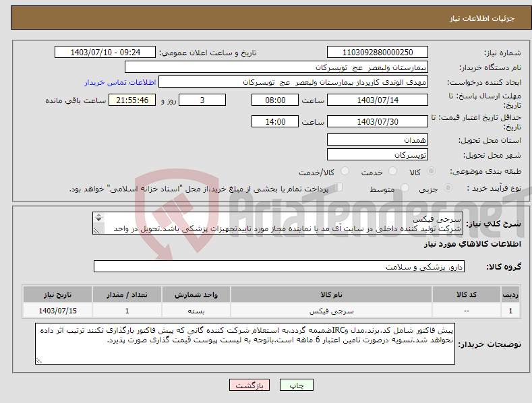Click scroll-down arrow in شرح کلی نیاز box
Screen dimensions: 532x403
pyautogui.click(x=98, y=220)
